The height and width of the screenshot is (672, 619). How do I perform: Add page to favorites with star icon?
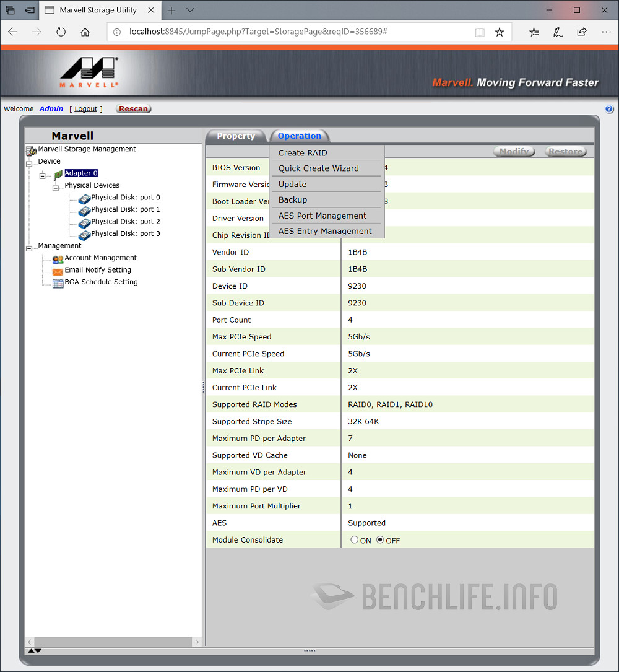(x=500, y=32)
